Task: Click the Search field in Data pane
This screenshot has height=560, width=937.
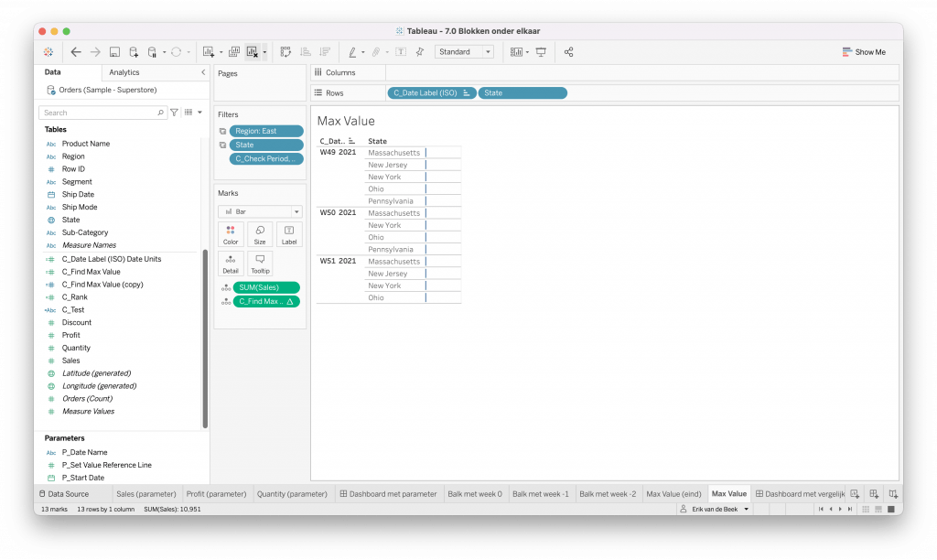Action: [101, 113]
